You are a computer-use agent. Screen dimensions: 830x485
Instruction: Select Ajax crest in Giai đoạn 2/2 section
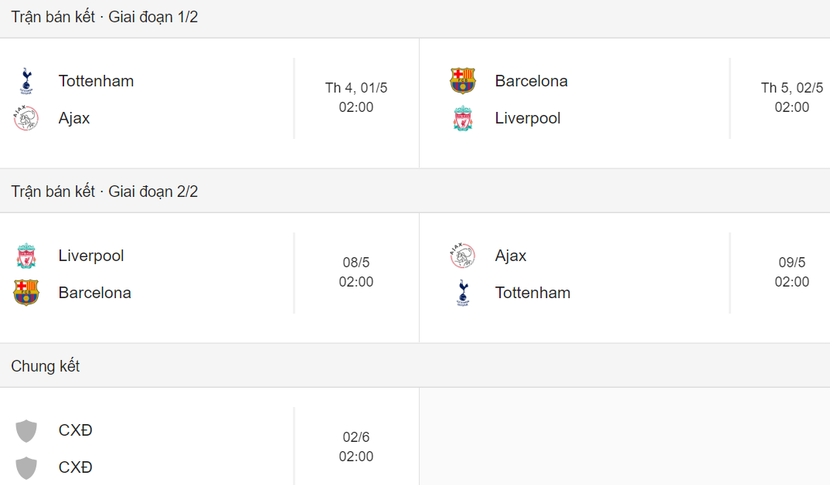point(462,256)
